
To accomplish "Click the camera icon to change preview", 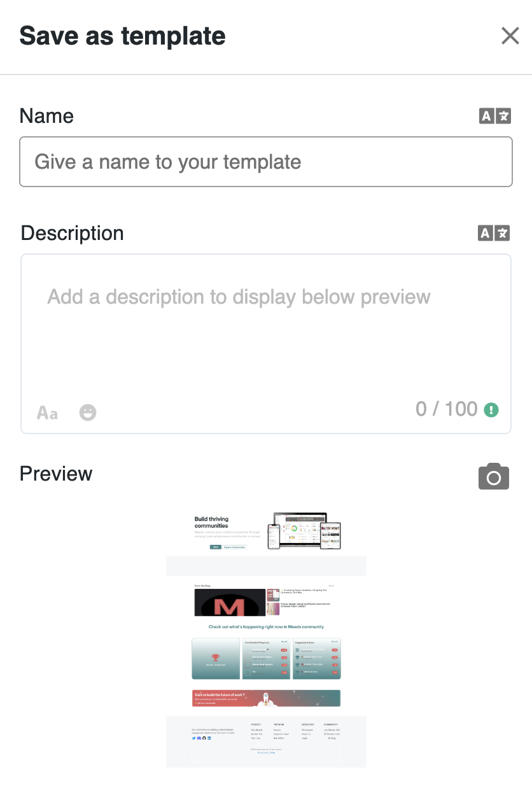I will click(x=494, y=477).
